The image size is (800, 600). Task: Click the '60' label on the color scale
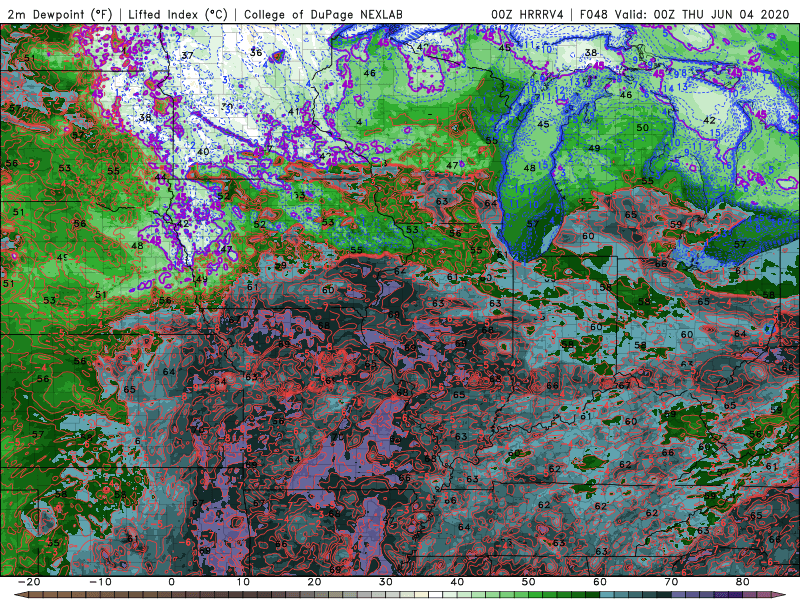[600, 582]
